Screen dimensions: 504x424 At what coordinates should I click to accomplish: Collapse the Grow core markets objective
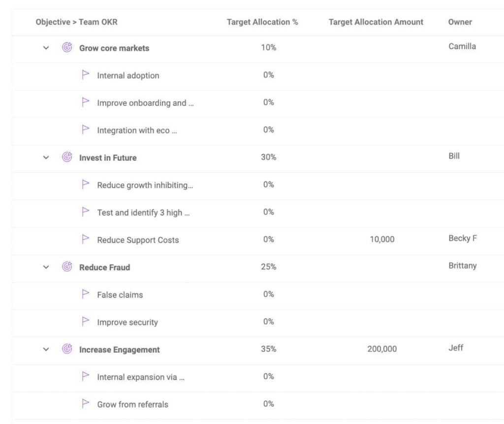46,48
